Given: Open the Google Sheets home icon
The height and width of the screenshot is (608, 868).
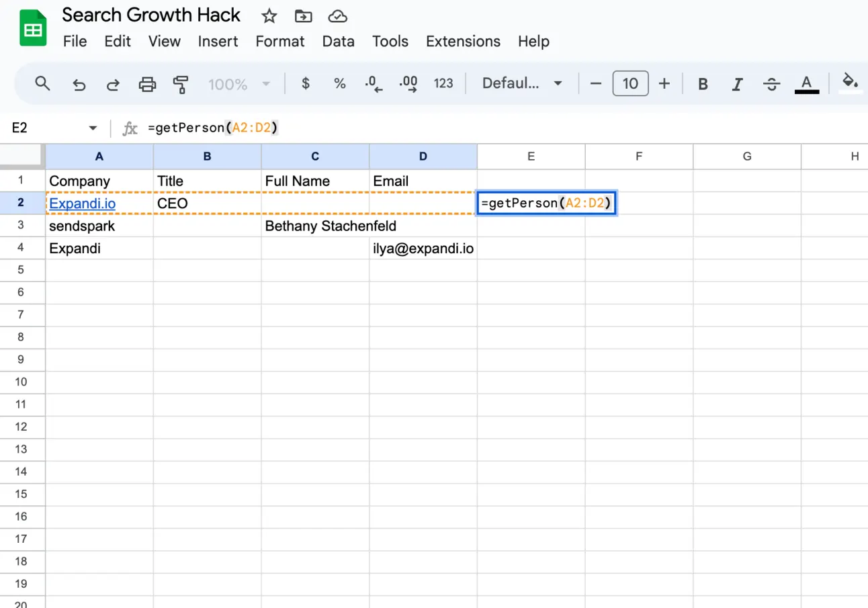Looking at the screenshot, I should tap(33, 28).
